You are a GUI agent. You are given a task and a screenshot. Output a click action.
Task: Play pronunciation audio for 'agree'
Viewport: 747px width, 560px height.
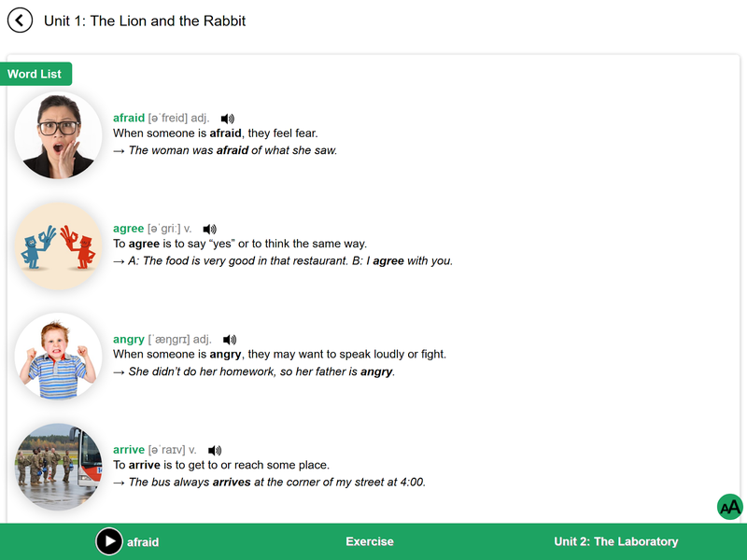[209, 229]
